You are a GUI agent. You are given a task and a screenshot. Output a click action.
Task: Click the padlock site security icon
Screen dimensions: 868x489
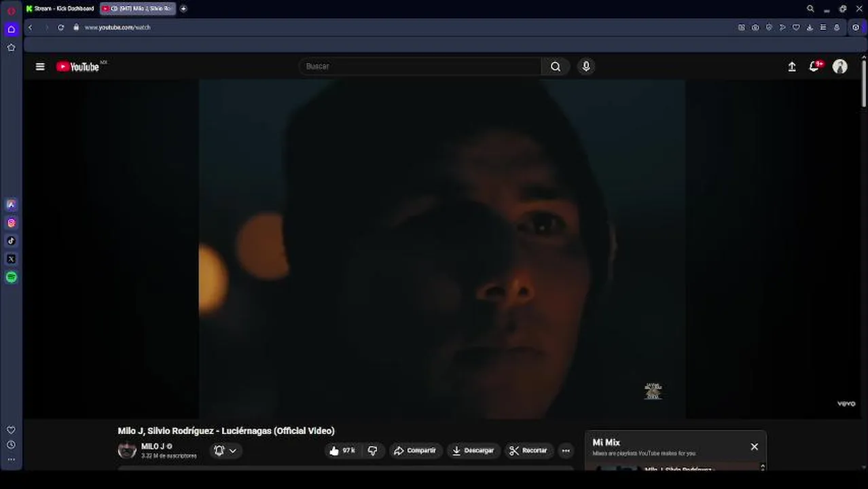pyautogui.click(x=76, y=27)
